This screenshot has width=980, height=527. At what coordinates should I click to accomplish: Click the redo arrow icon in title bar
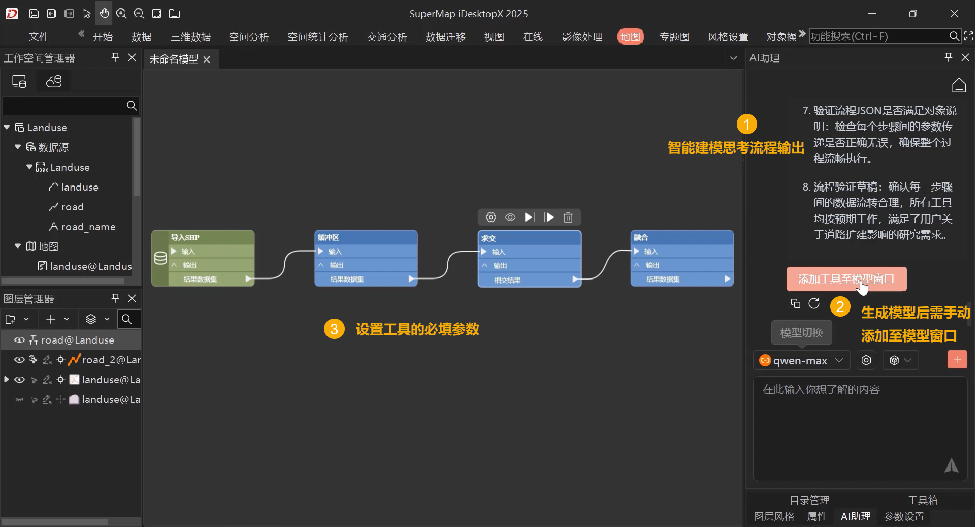69,14
